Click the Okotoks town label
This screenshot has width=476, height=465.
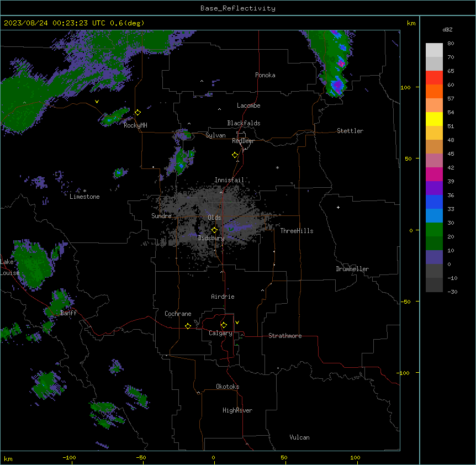point(228,387)
